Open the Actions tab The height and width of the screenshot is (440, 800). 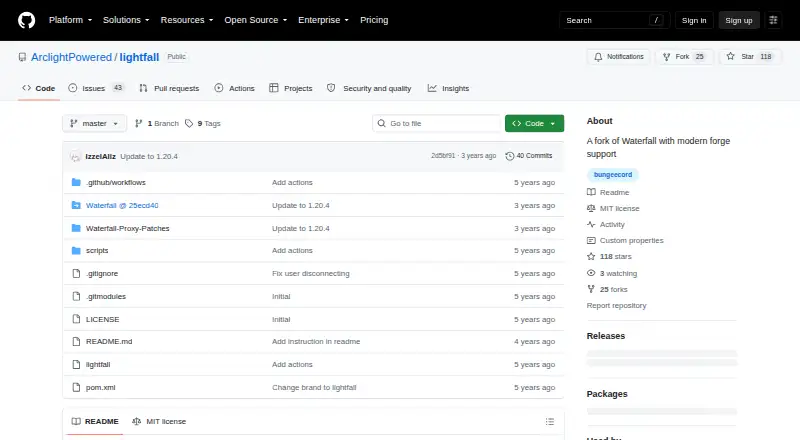[235, 88]
